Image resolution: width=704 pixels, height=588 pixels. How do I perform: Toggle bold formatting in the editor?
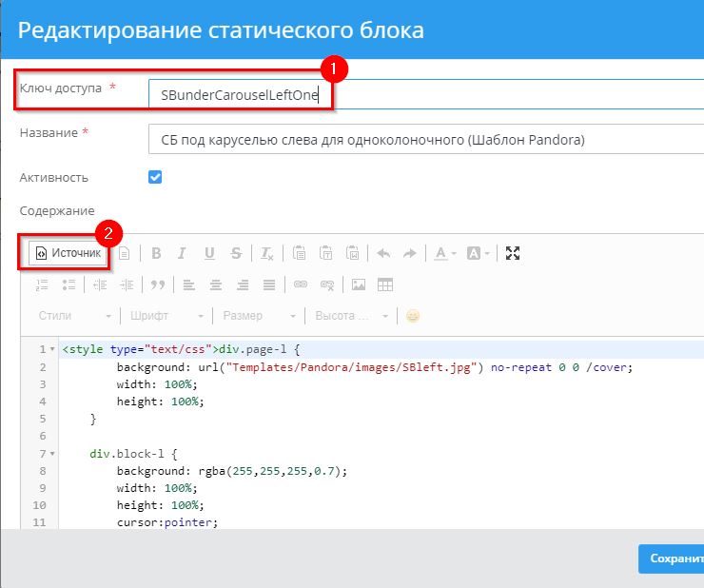pyautogui.click(x=156, y=253)
